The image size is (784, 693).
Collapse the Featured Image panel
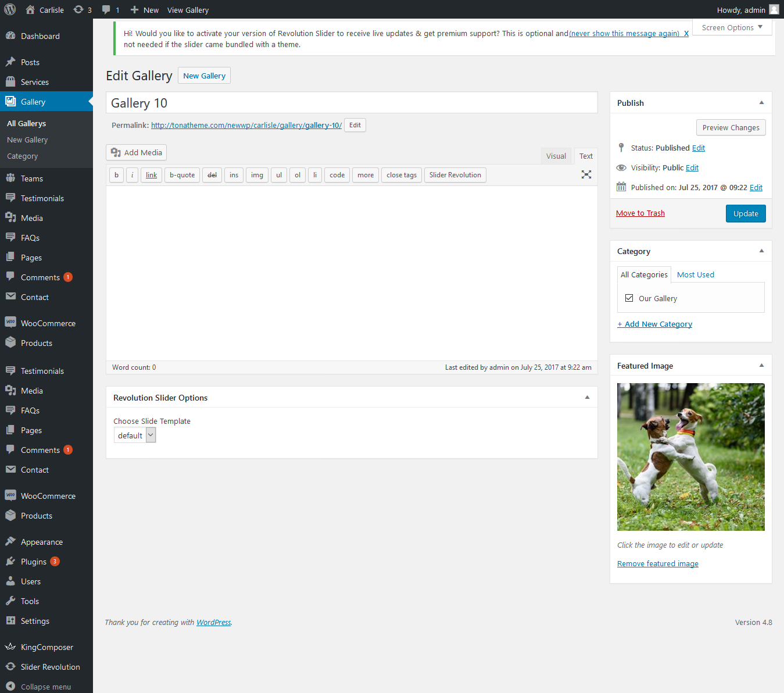[761, 366]
